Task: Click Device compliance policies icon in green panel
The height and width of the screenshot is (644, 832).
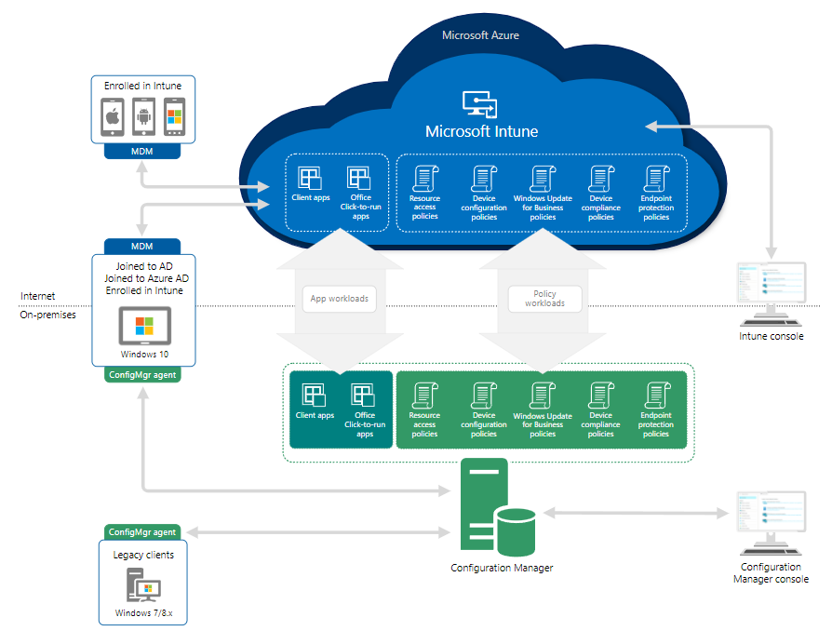Action: (601, 396)
